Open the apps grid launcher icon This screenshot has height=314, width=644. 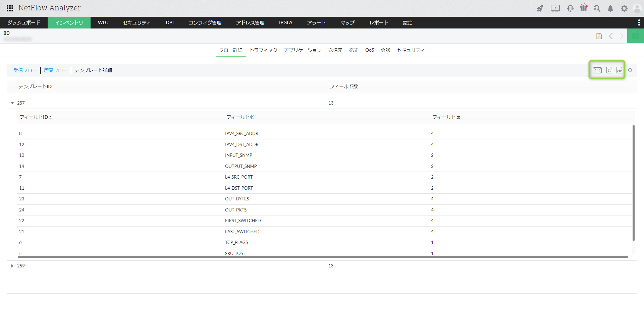point(10,8)
